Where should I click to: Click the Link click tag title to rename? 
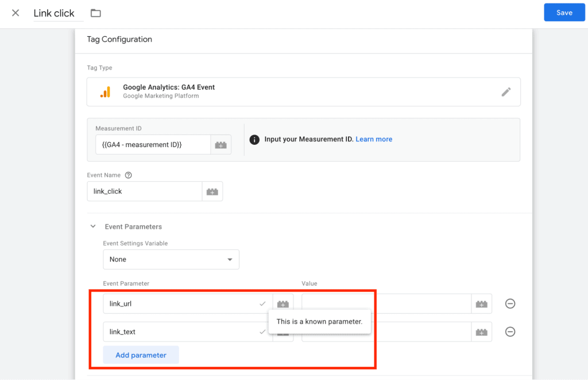pyautogui.click(x=55, y=13)
